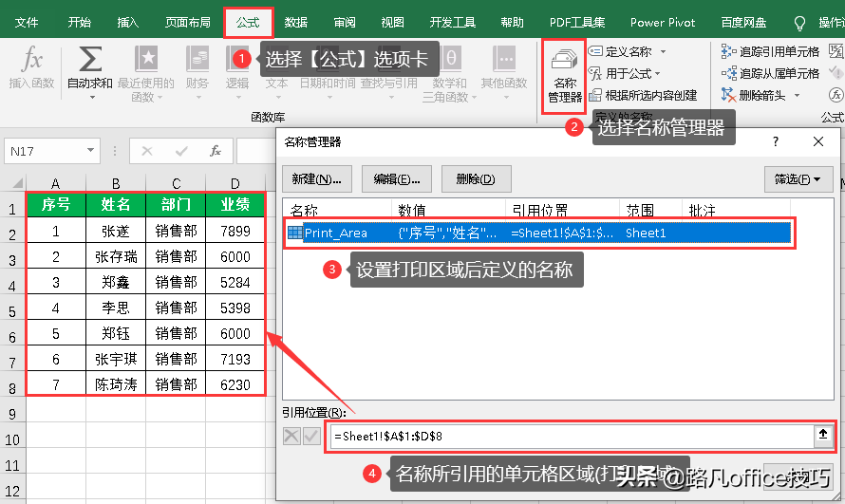
Task: Select row 9 header
Action: [x=12, y=414]
